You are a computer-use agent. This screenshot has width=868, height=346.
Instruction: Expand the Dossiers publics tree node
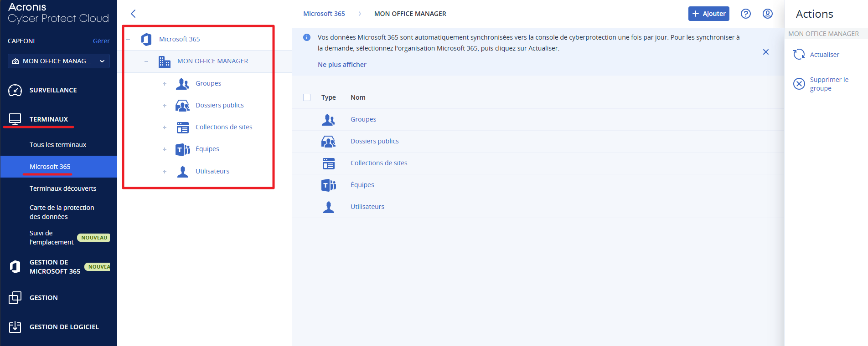point(165,106)
